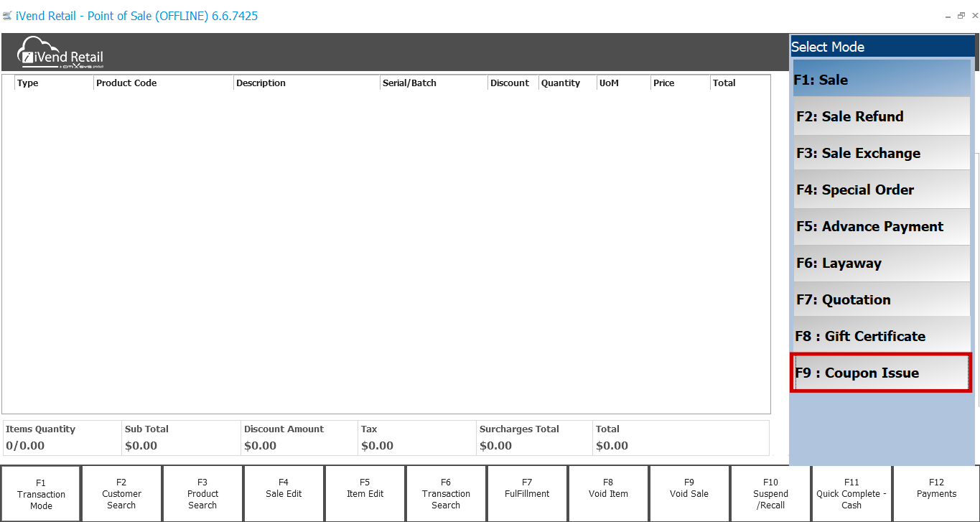
Task: Click the Discount Amount $0.00 value
Action: click(x=260, y=446)
